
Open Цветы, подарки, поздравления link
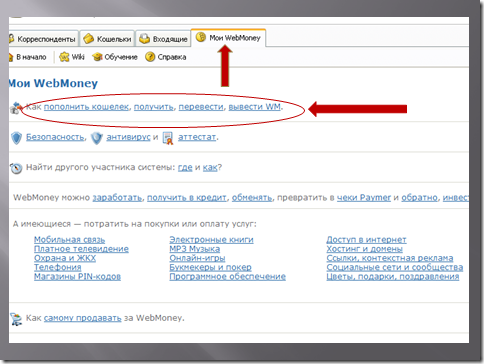pos(393,277)
